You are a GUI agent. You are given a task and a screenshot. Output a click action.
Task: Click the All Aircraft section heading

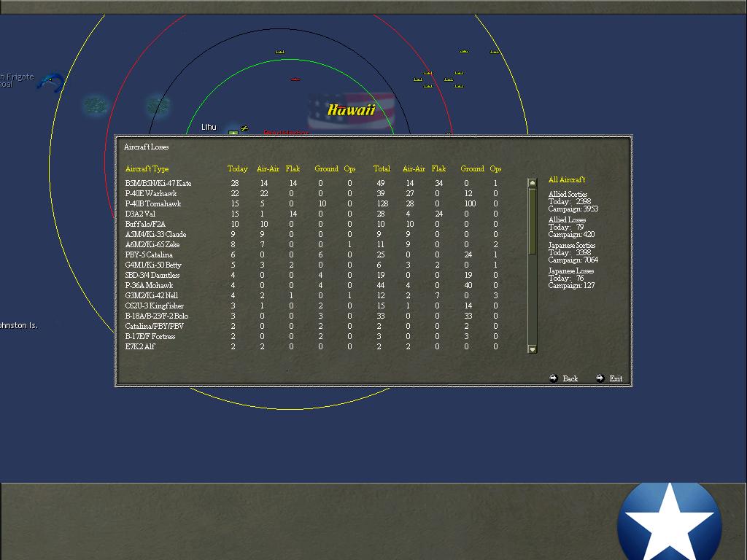[565, 179]
